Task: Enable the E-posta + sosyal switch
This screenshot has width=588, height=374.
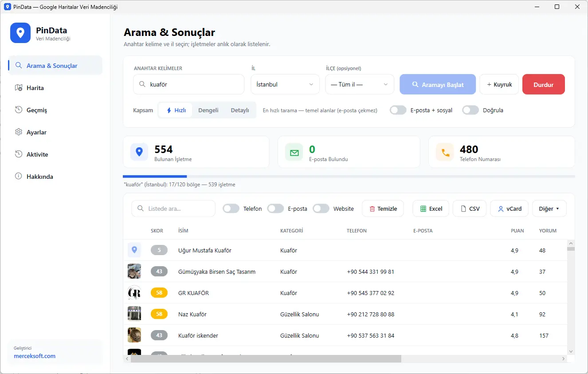Action: click(398, 110)
